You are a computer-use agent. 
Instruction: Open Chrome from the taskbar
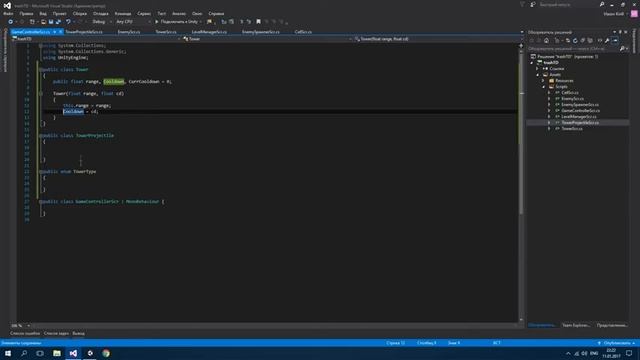(106, 353)
